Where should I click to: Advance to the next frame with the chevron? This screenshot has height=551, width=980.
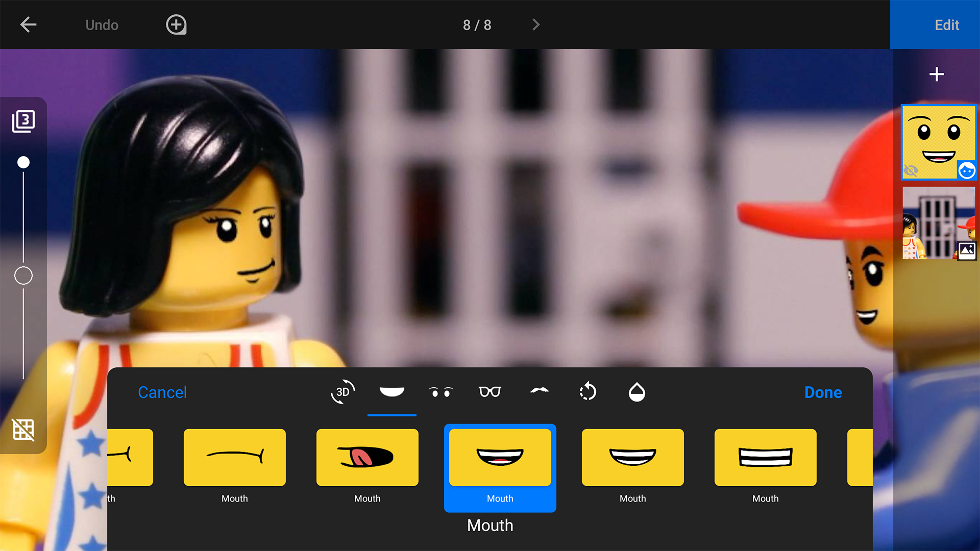(535, 24)
